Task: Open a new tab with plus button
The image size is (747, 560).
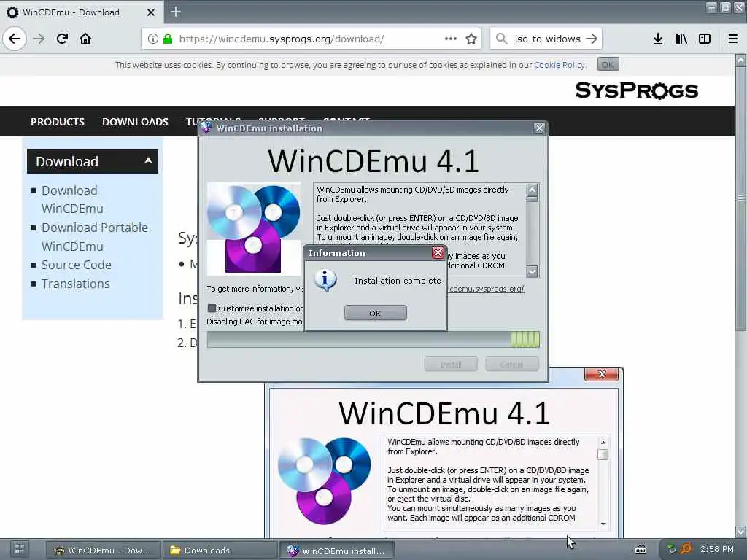Action: point(176,12)
